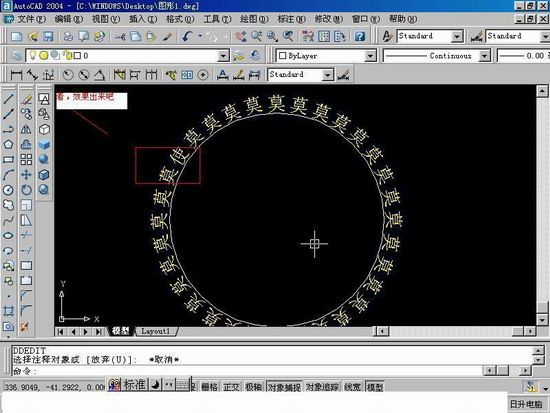The image size is (550, 413).
Task: Select the Rotate modify tool
Action: coord(26,190)
